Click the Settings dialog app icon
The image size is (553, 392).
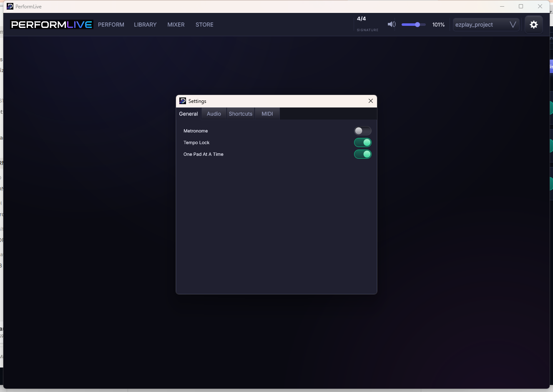(x=183, y=101)
